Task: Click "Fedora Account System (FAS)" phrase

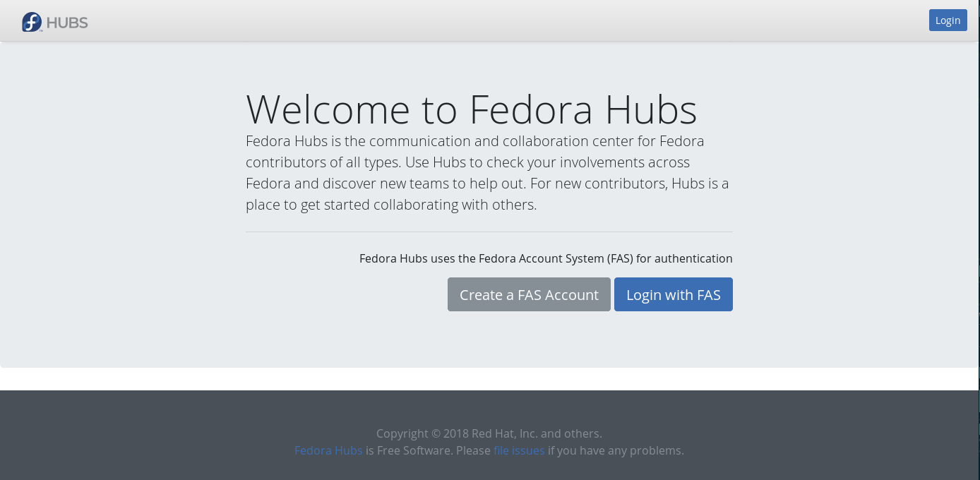Action: coord(556,258)
